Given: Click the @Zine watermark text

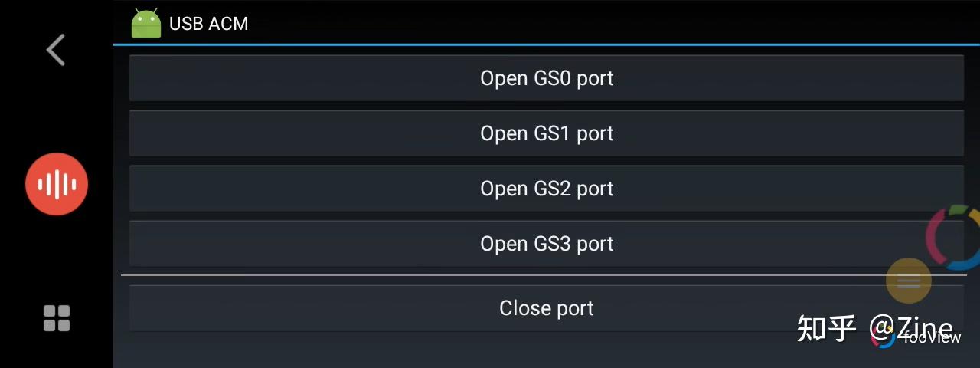Looking at the screenshot, I should pos(911,328).
